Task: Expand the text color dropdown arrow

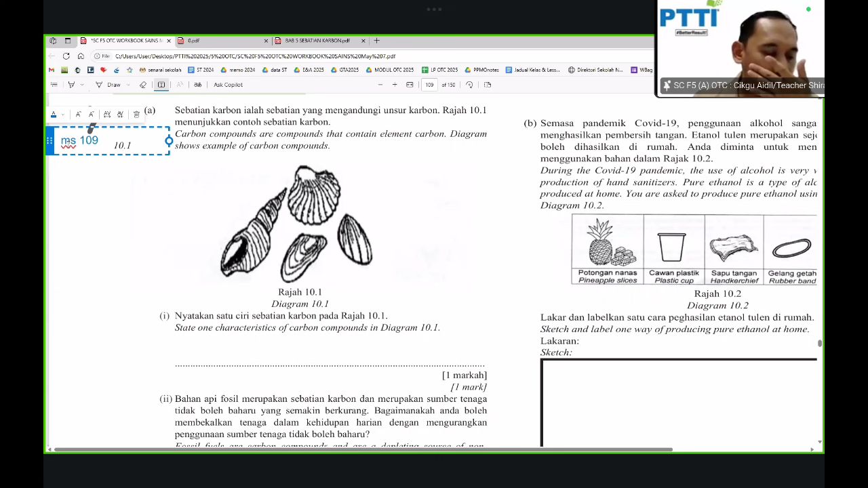Action: (x=62, y=115)
